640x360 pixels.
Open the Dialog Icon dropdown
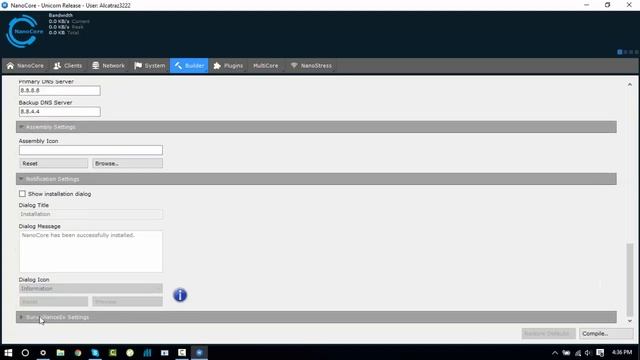(x=91, y=289)
